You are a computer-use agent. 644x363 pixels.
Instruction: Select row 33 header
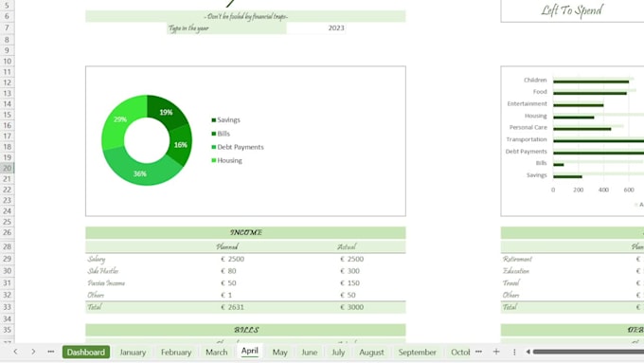click(7, 307)
